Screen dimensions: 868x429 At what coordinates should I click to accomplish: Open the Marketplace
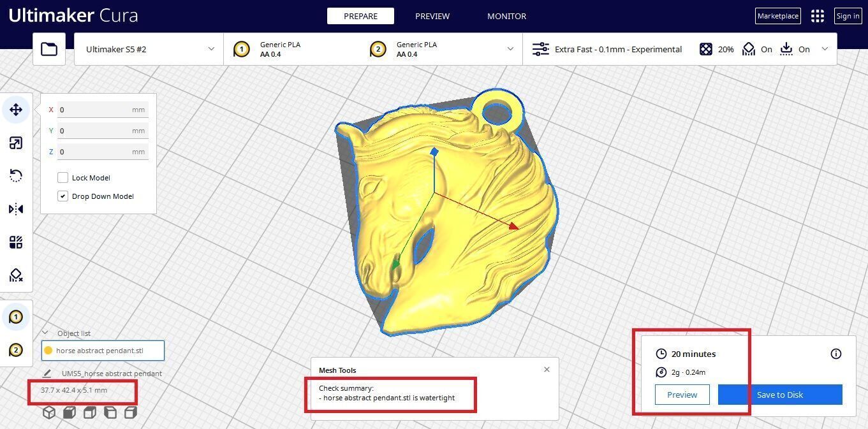tap(778, 16)
